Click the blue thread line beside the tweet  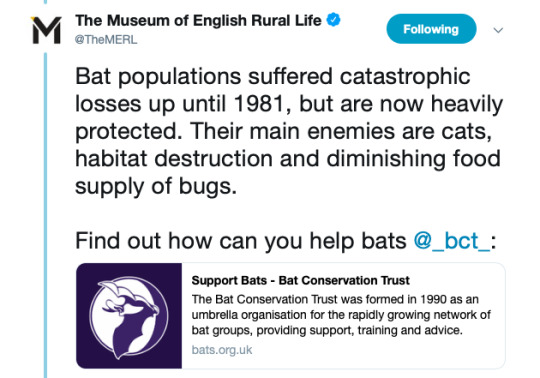[x=45, y=215]
